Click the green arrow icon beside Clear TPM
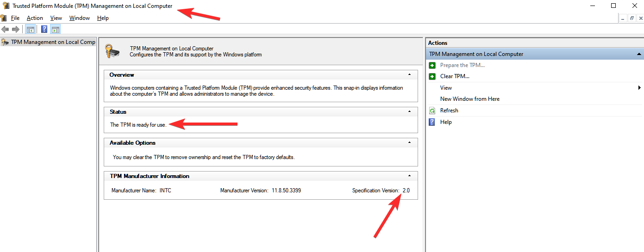644x252 pixels. (x=432, y=76)
